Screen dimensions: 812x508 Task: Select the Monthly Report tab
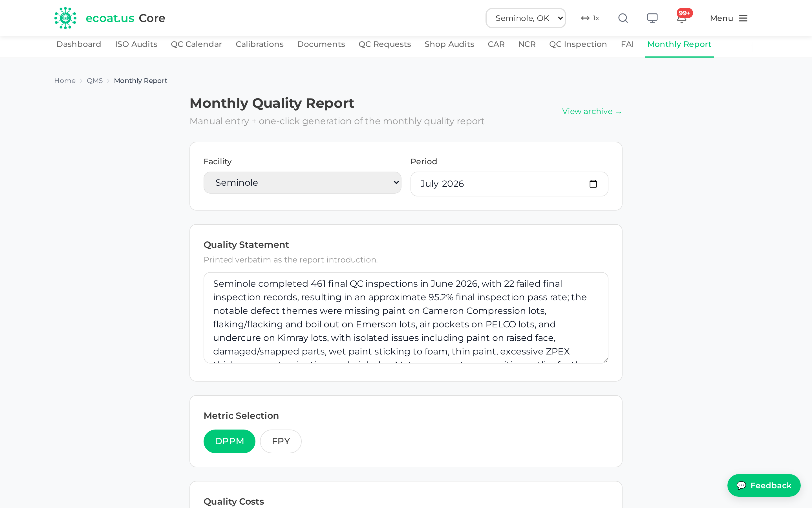679,44
